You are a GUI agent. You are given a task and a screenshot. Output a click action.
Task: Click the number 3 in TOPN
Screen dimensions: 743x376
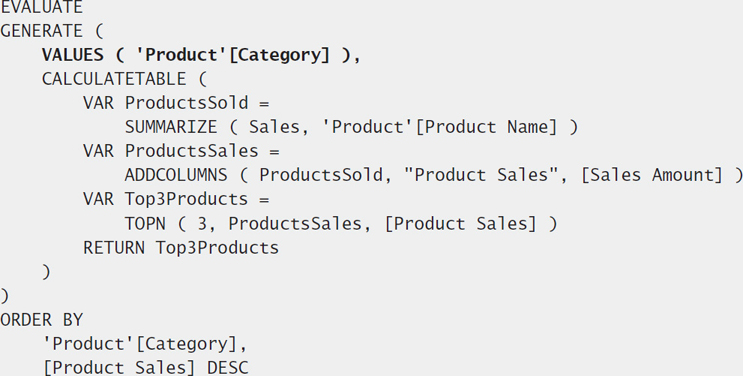point(202,224)
